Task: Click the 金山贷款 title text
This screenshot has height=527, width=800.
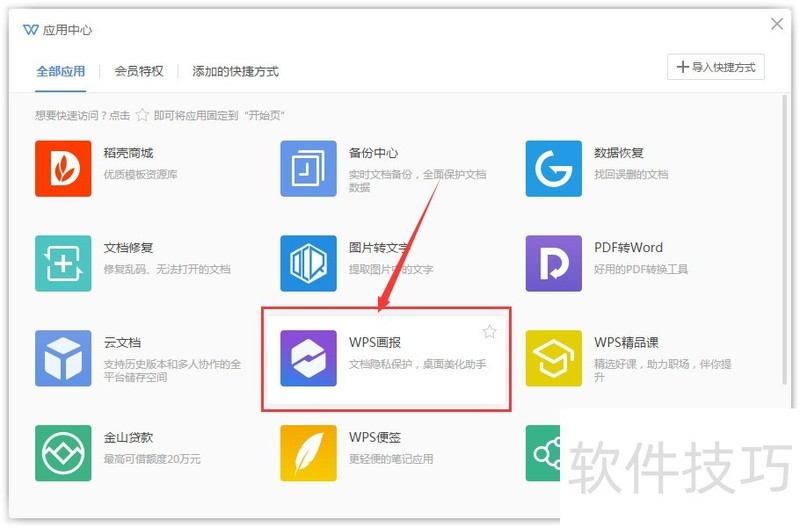Action: (x=128, y=437)
